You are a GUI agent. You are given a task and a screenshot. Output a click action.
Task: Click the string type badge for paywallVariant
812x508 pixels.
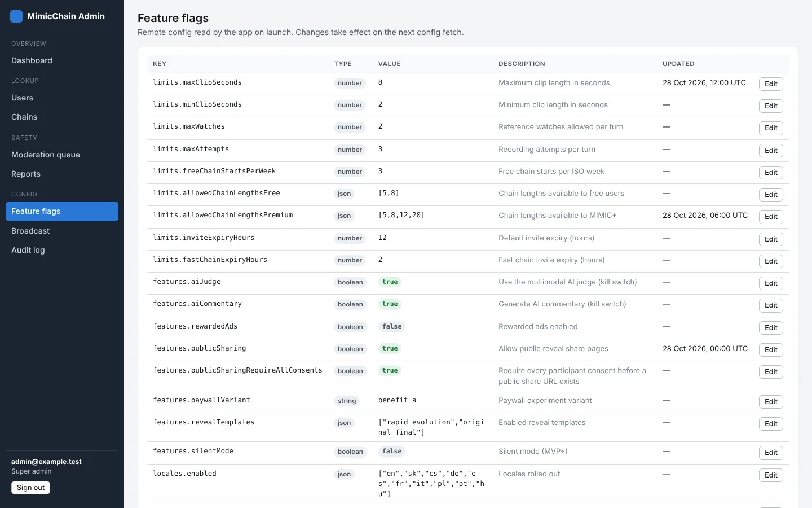click(347, 401)
